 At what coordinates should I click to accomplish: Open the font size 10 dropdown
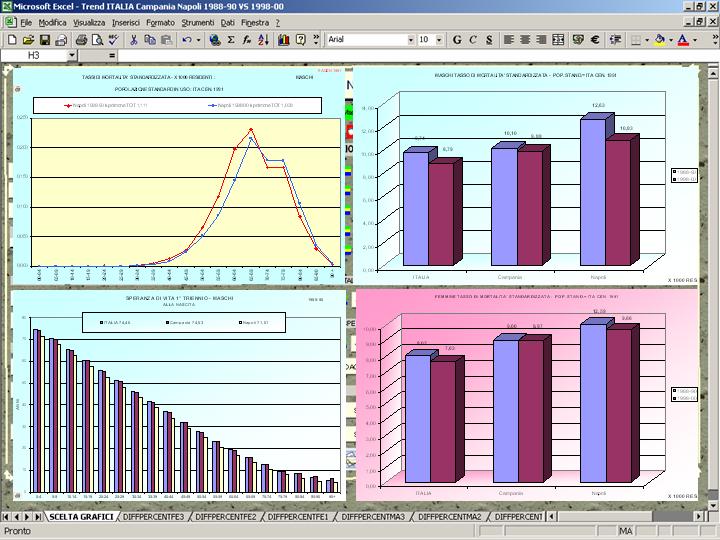(x=439, y=40)
